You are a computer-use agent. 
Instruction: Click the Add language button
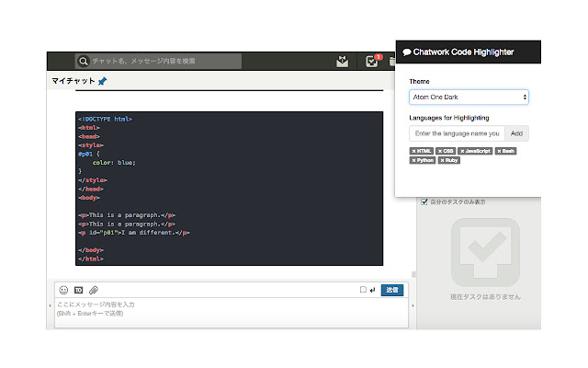[x=516, y=133]
